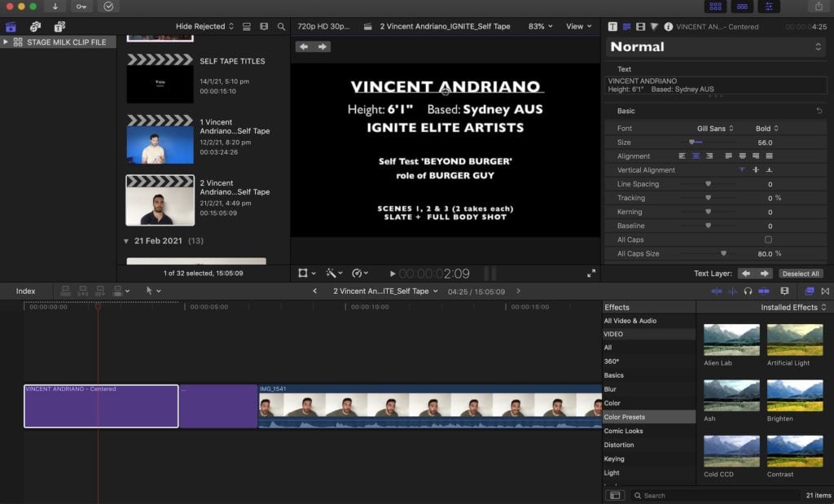Image resolution: width=834 pixels, height=504 pixels.
Task: Jump to previous title in viewer
Action: 304,46
